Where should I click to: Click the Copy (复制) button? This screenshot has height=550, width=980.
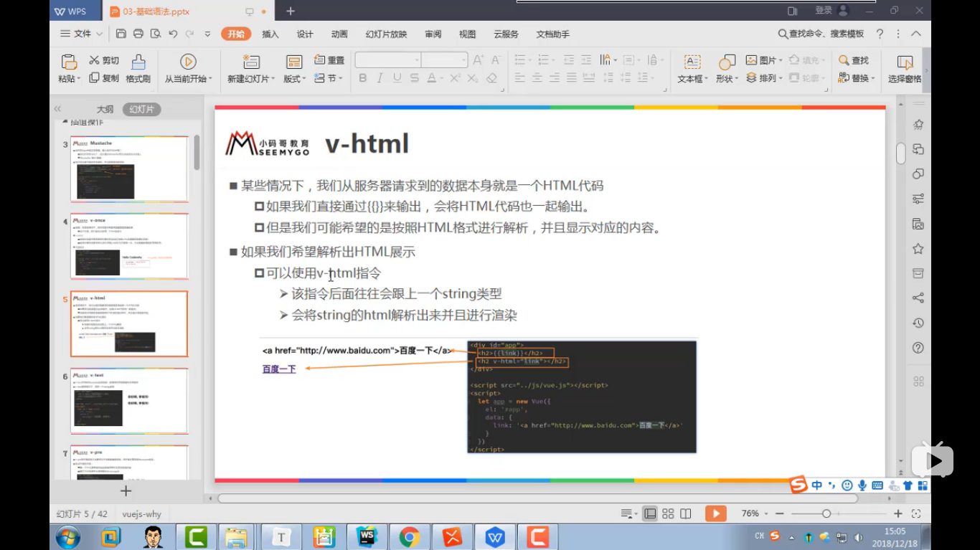tap(104, 78)
